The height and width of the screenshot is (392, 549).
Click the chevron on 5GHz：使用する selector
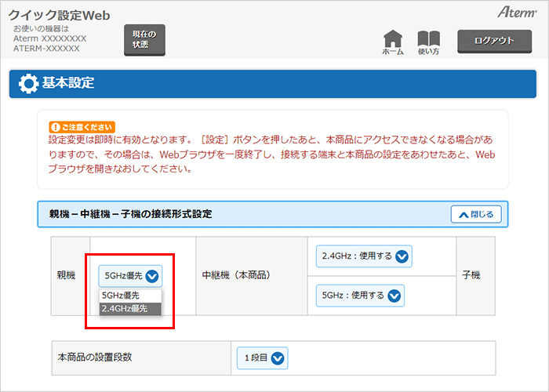click(394, 296)
